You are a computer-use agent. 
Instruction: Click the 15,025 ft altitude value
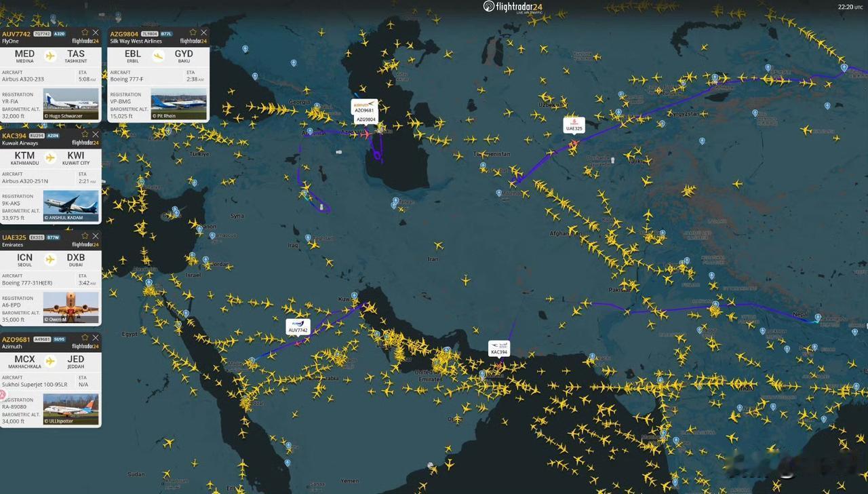[x=121, y=116]
